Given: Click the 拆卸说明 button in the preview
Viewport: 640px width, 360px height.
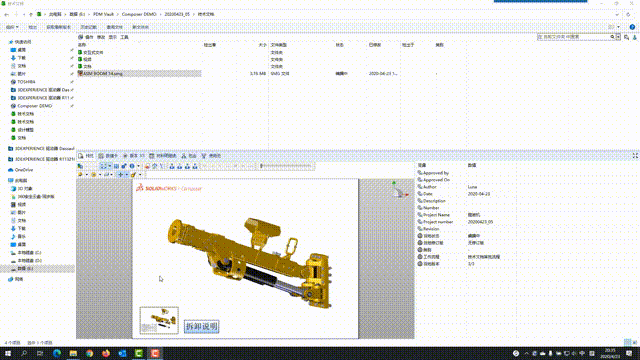Looking at the screenshot, I should (x=202, y=326).
